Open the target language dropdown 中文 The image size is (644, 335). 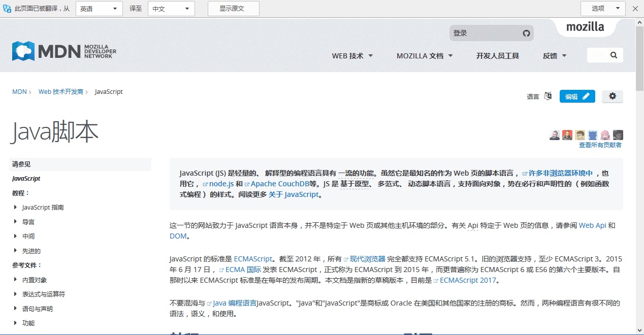(x=171, y=9)
